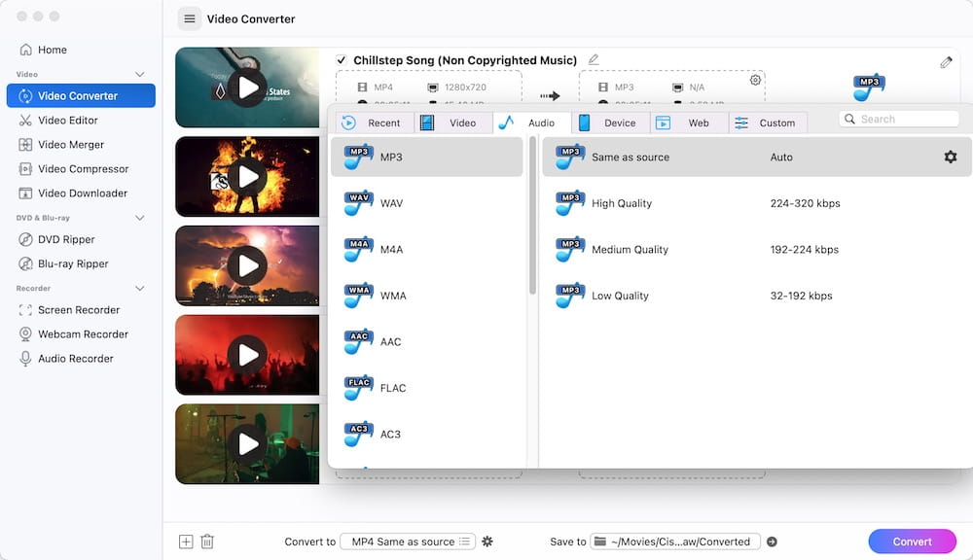This screenshot has height=560, width=973.
Task: Select FLAC in the format list
Action: tap(427, 388)
